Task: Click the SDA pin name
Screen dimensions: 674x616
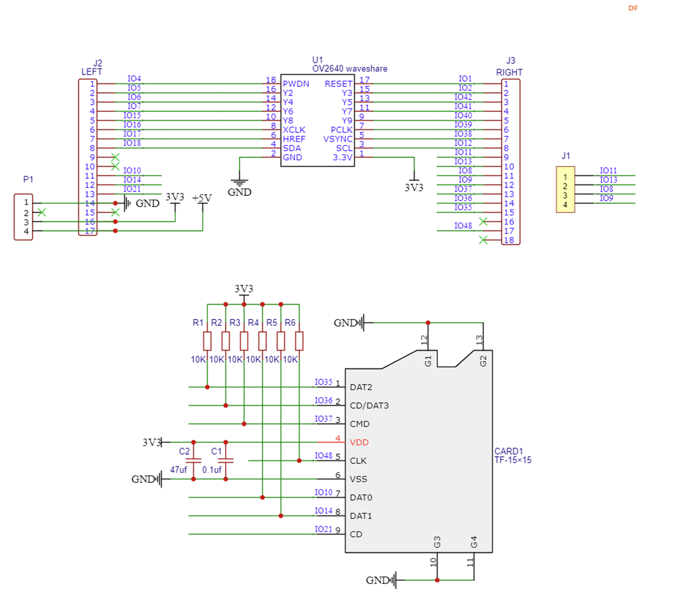Action: coord(291,148)
